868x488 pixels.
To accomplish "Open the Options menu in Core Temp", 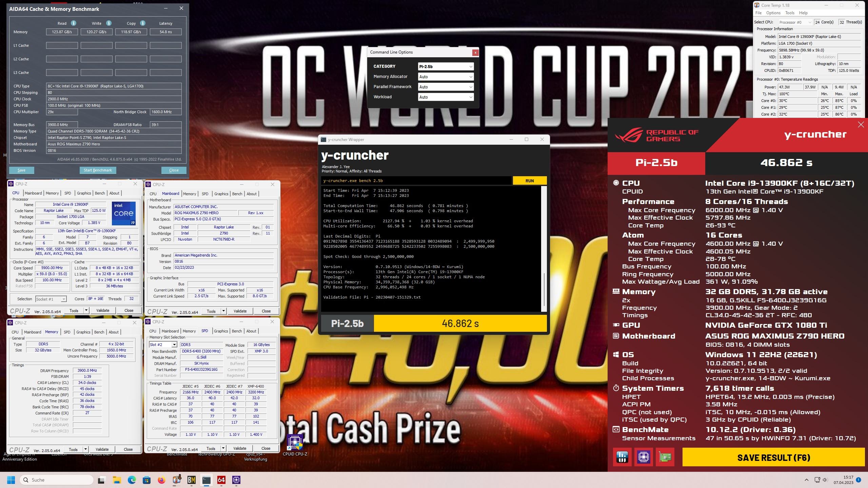I will coord(773,13).
